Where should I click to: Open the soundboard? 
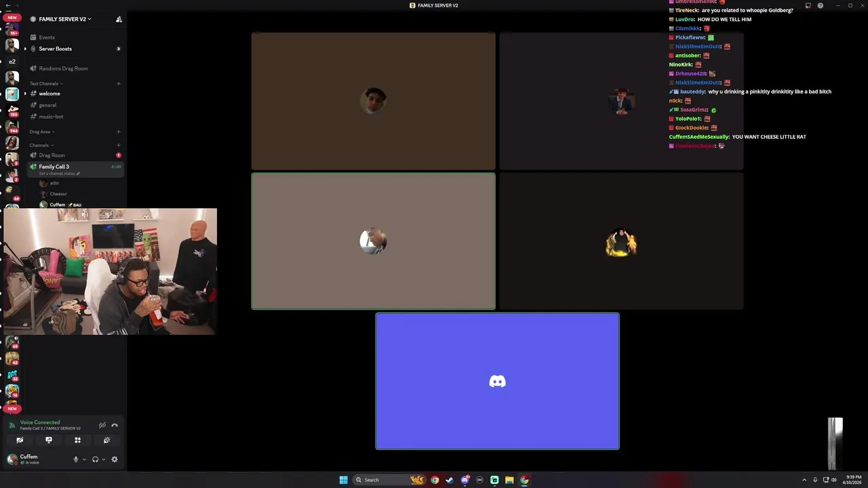[x=106, y=441]
